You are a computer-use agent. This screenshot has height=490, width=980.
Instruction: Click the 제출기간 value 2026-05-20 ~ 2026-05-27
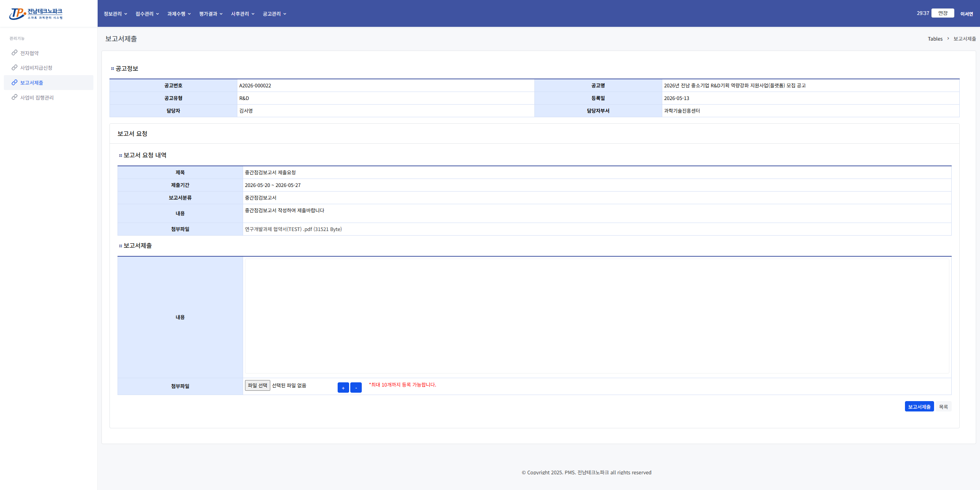pyautogui.click(x=273, y=185)
